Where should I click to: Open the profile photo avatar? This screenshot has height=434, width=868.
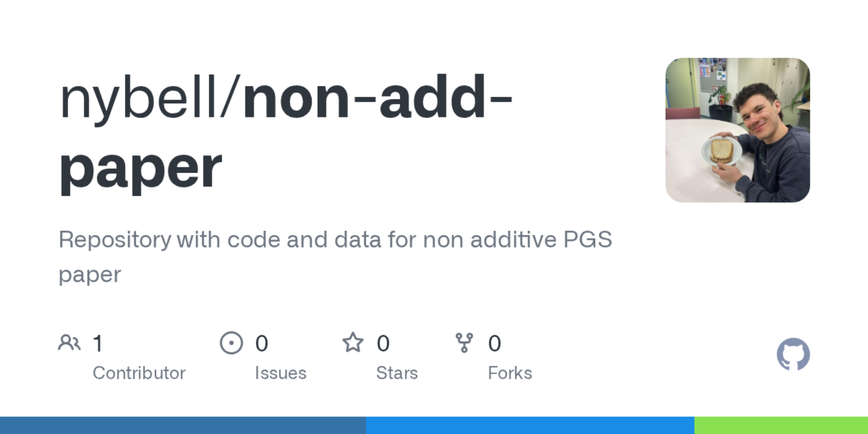pos(737,130)
